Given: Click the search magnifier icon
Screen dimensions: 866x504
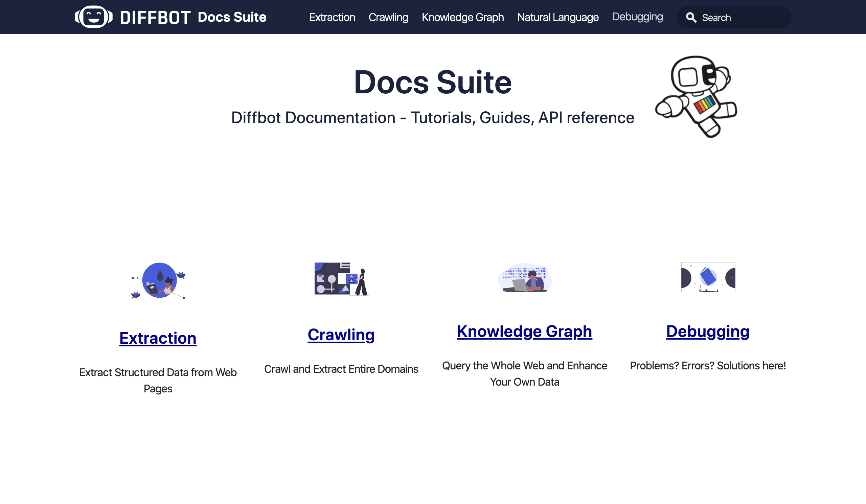Looking at the screenshot, I should [x=691, y=18].
